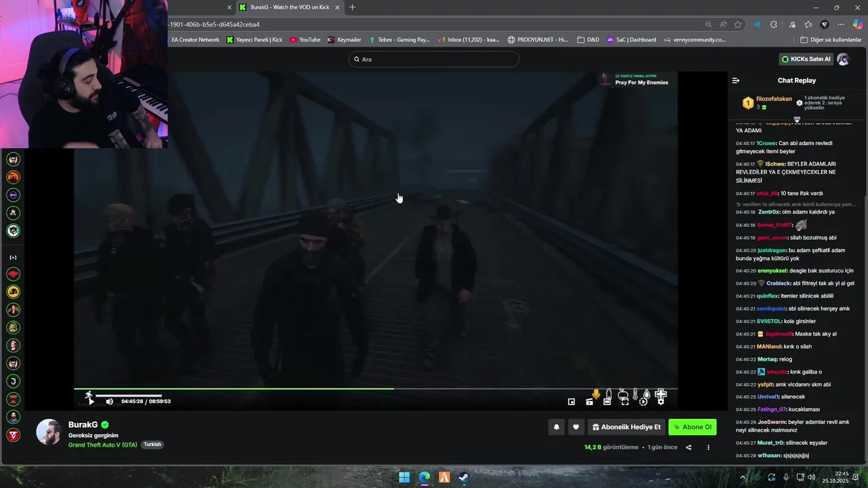The height and width of the screenshot is (488, 868).
Task: Focus the Ara search field
Action: point(434,59)
